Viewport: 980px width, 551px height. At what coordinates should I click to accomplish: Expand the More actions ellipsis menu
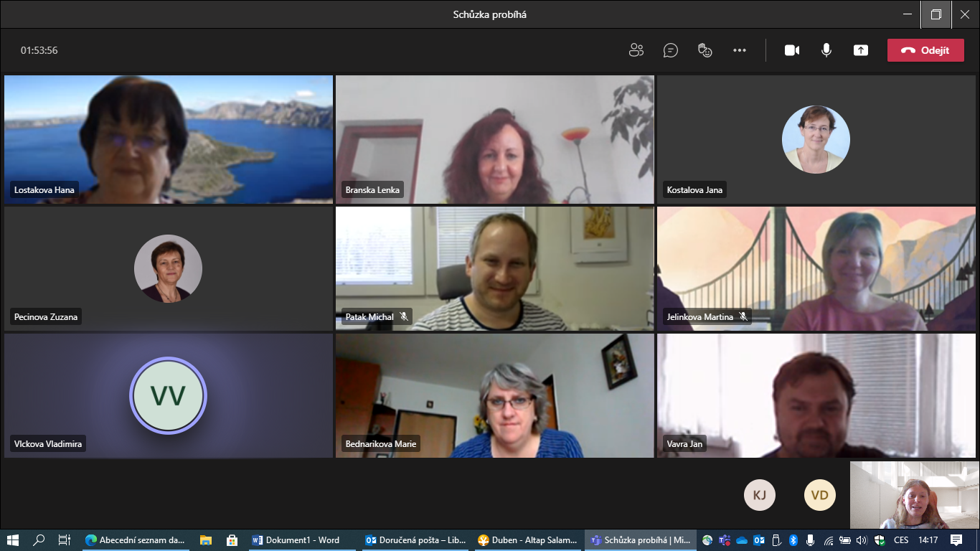point(740,50)
